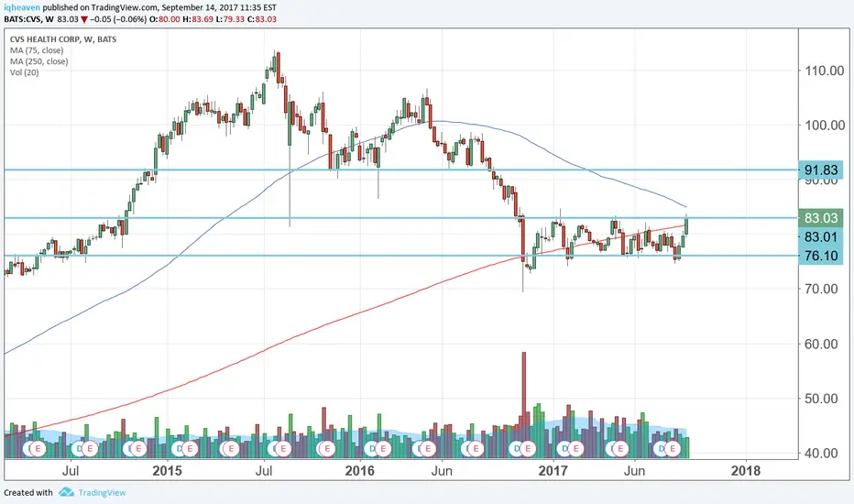Click the O:80.00 open value in the header
The image size is (854, 504).
165,19
